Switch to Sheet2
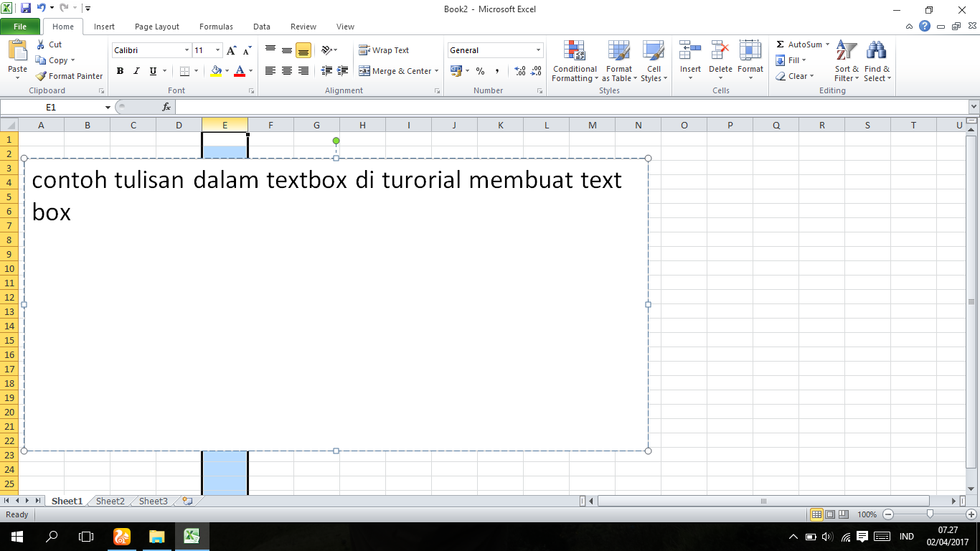Image resolution: width=980 pixels, height=551 pixels. tap(109, 501)
